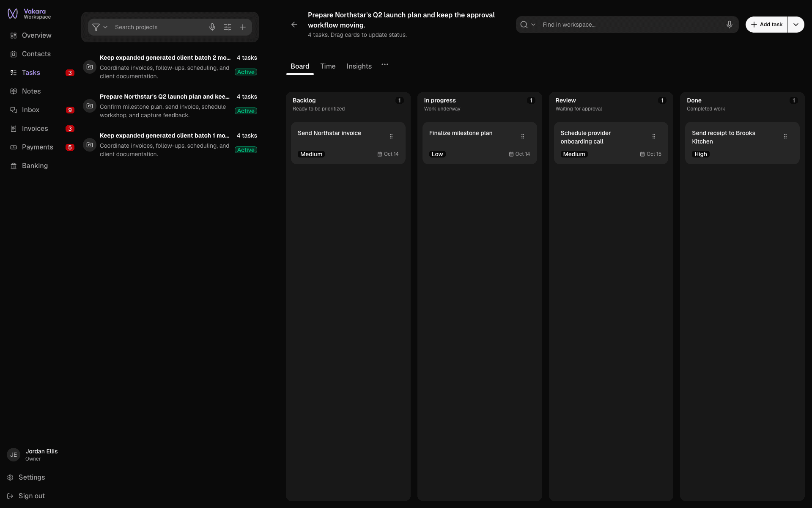Open the project view options sliders icon
This screenshot has width=812, height=508.
coord(228,27)
